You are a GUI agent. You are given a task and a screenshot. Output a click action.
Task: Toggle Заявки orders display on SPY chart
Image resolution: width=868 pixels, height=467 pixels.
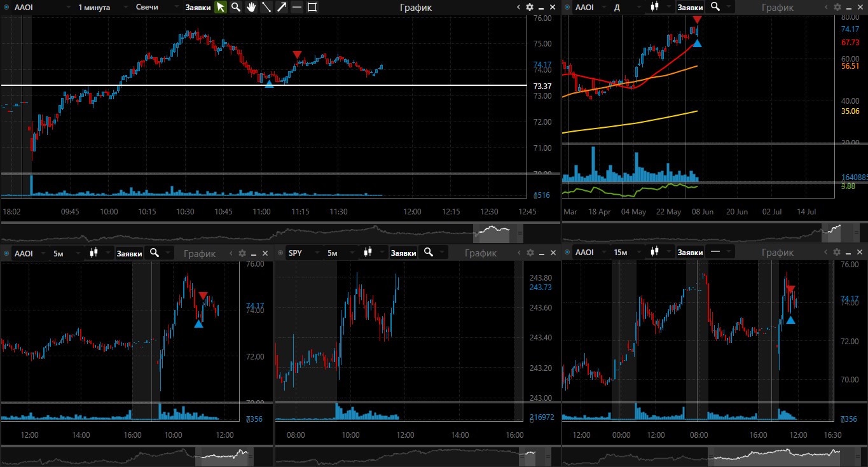[403, 253]
